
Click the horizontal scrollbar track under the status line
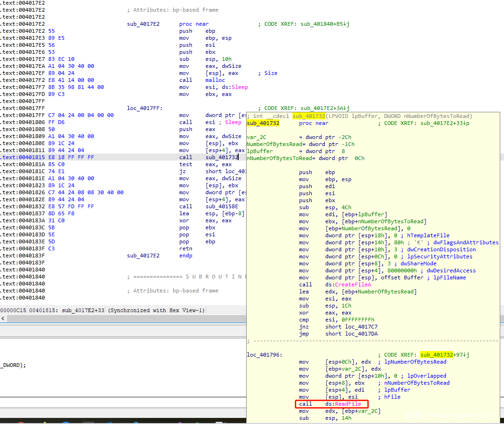tap(126, 319)
